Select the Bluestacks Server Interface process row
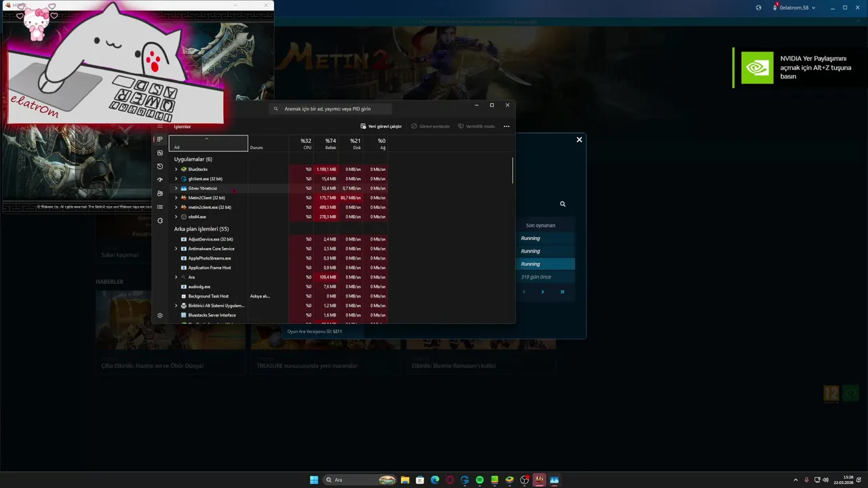This screenshot has height=488, width=868. point(278,315)
